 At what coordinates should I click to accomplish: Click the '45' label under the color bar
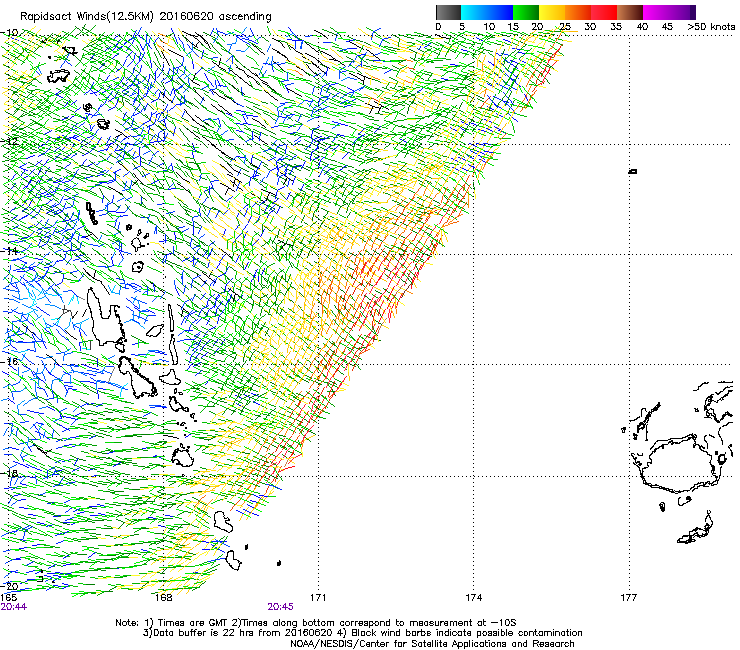pyautogui.click(x=667, y=26)
